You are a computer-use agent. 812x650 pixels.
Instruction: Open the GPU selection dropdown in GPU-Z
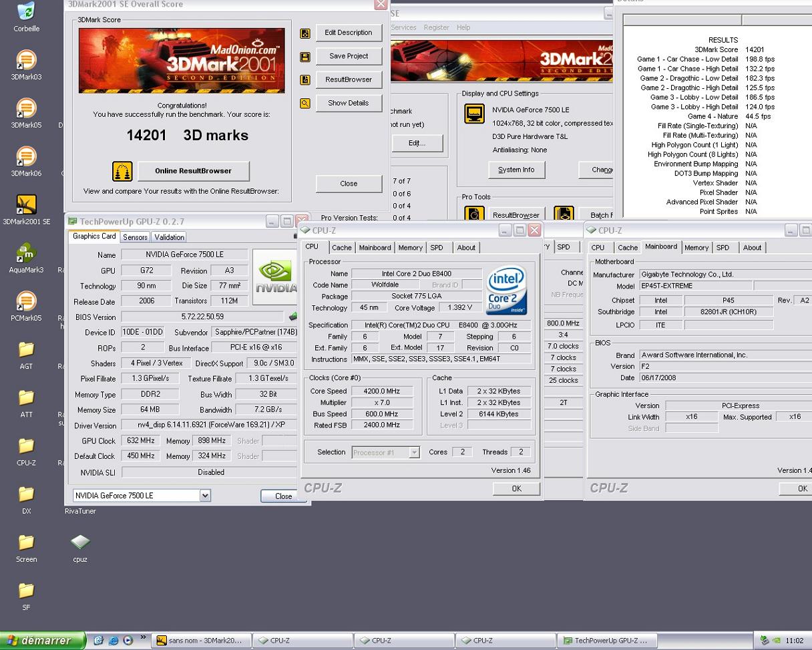tap(205, 496)
